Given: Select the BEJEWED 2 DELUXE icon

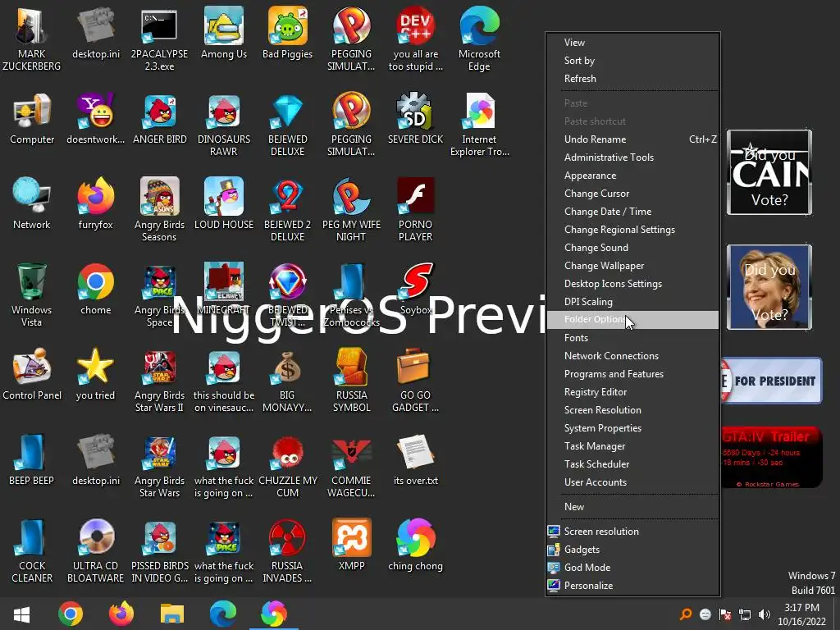Looking at the screenshot, I should tap(288, 209).
